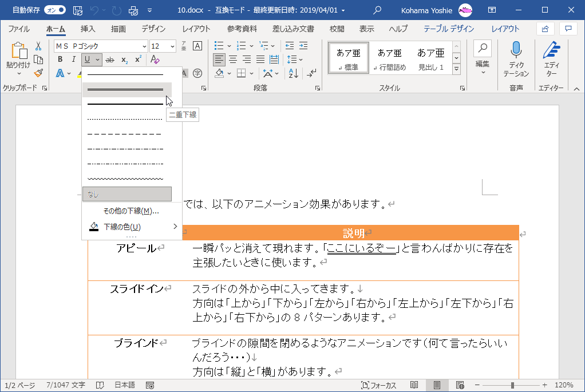This screenshot has width=585, height=392.
Task: Click Decrease Indent icon
Action: [290, 46]
